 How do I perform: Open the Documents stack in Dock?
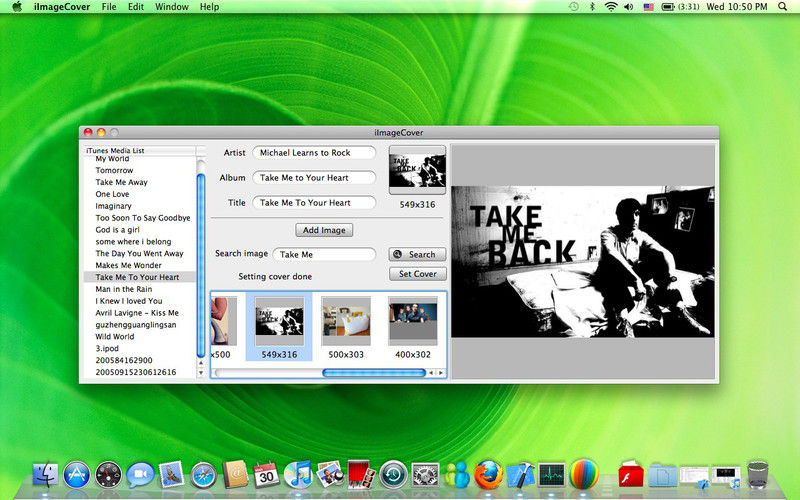pyautogui.click(x=663, y=474)
